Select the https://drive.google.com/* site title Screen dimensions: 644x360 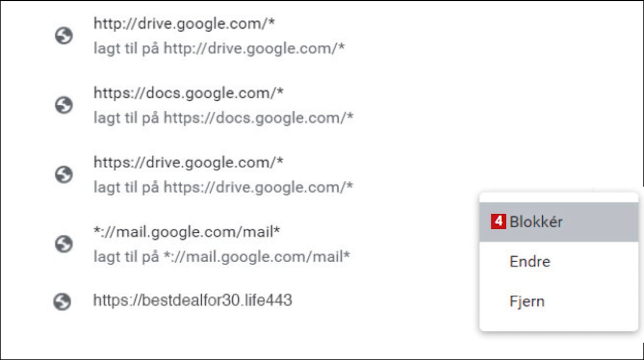click(x=188, y=163)
